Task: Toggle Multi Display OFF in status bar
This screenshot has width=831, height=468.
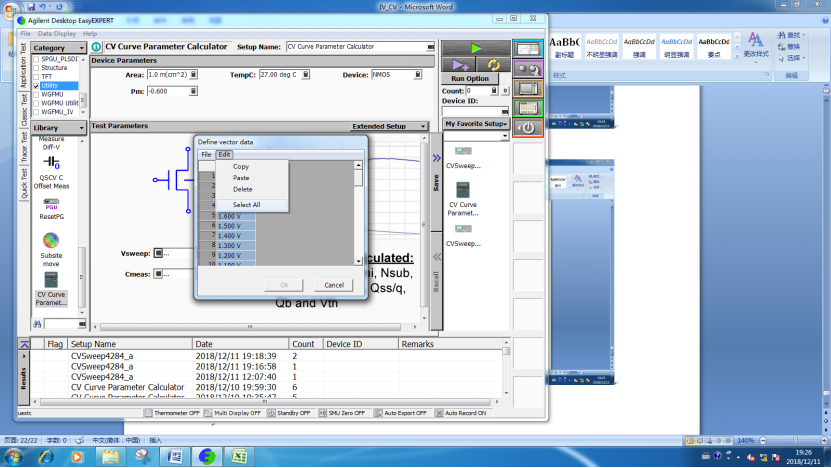Action: pos(233,413)
